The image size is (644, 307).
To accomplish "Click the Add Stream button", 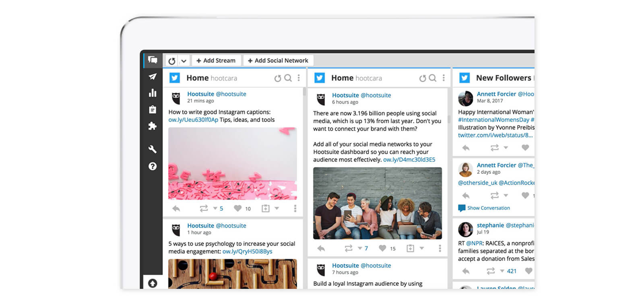I will 216,61.
